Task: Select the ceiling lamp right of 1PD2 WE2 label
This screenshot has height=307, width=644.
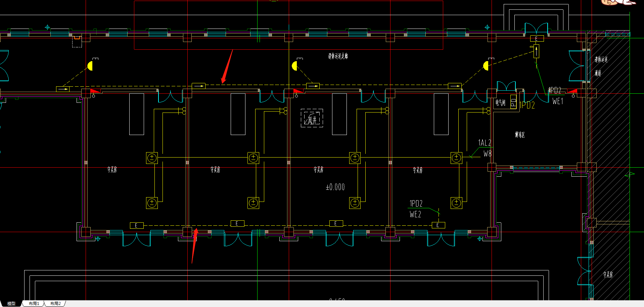Action: tap(456, 203)
